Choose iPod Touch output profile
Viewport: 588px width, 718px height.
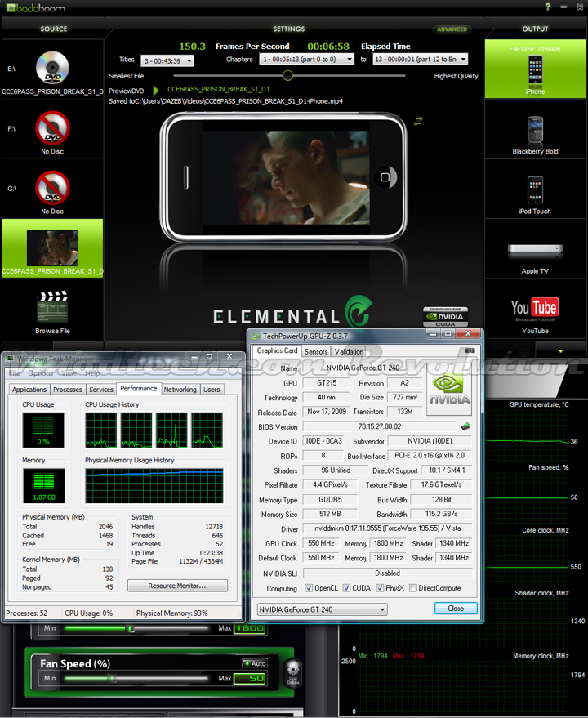click(x=535, y=190)
